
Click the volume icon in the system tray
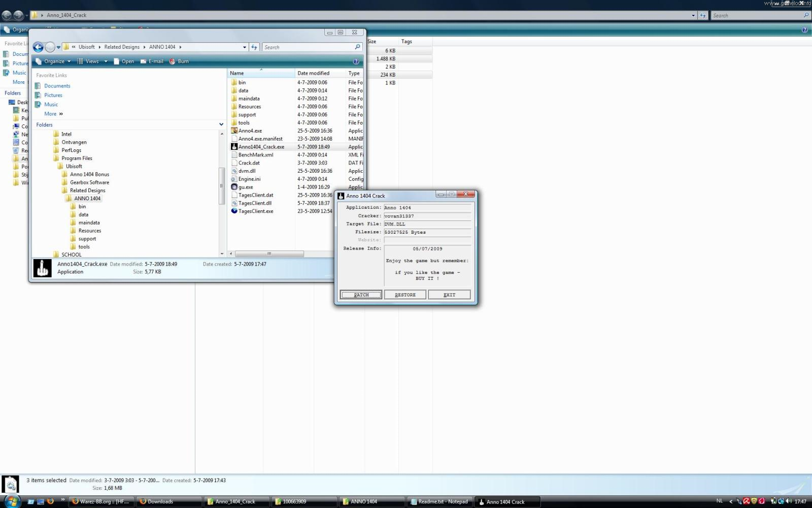(788, 501)
